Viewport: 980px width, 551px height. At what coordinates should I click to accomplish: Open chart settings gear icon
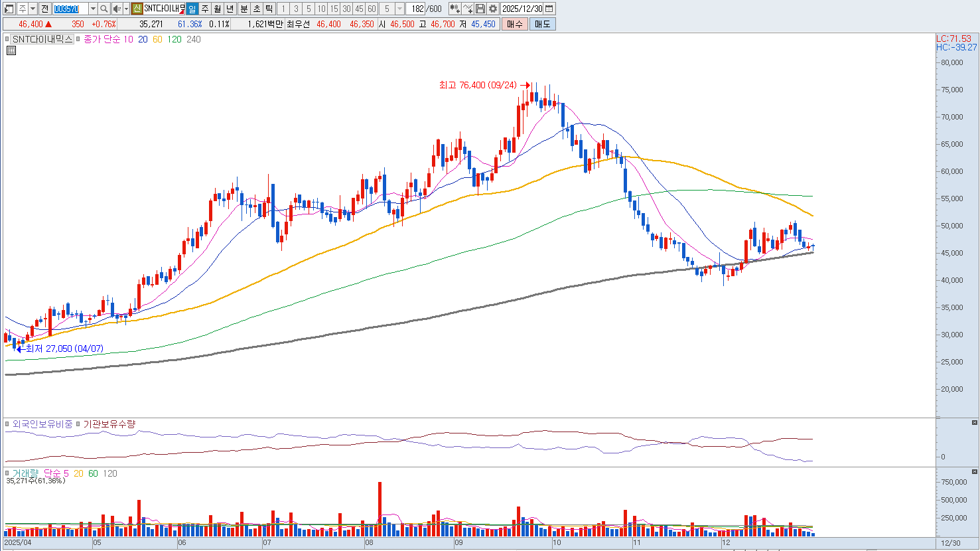[493, 9]
